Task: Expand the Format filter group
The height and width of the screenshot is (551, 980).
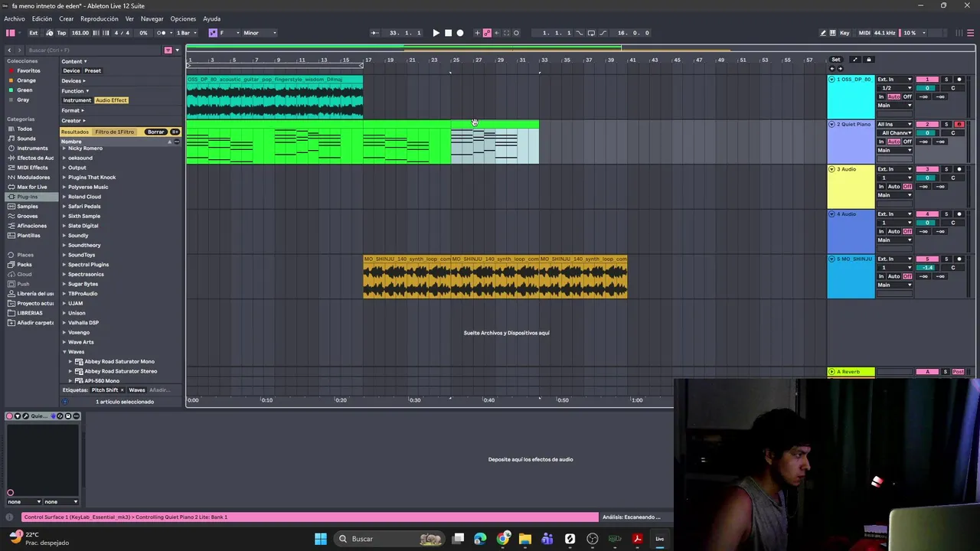Action: click(x=73, y=110)
